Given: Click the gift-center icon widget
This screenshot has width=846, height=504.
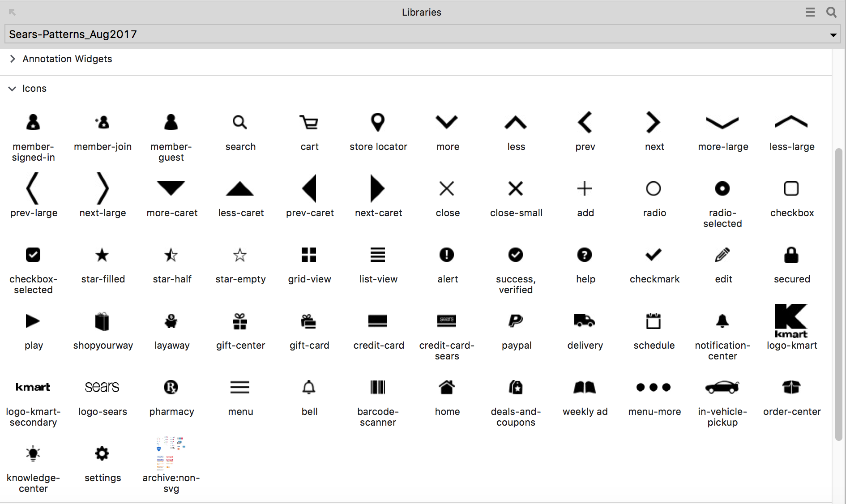Looking at the screenshot, I should [240, 321].
